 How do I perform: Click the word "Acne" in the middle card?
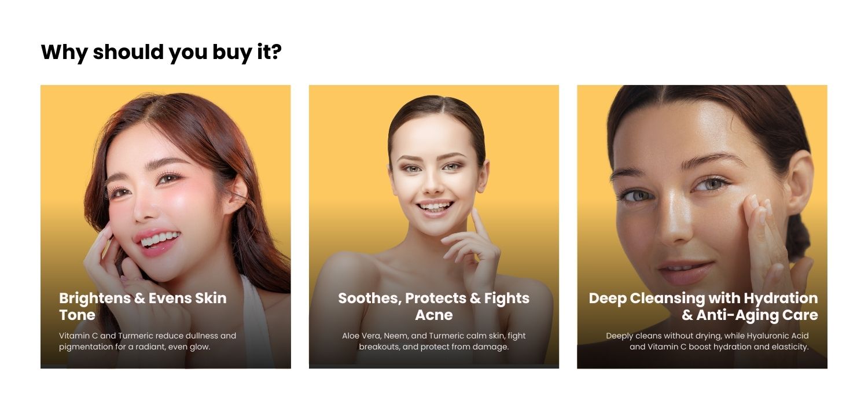(x=434, y=315)
